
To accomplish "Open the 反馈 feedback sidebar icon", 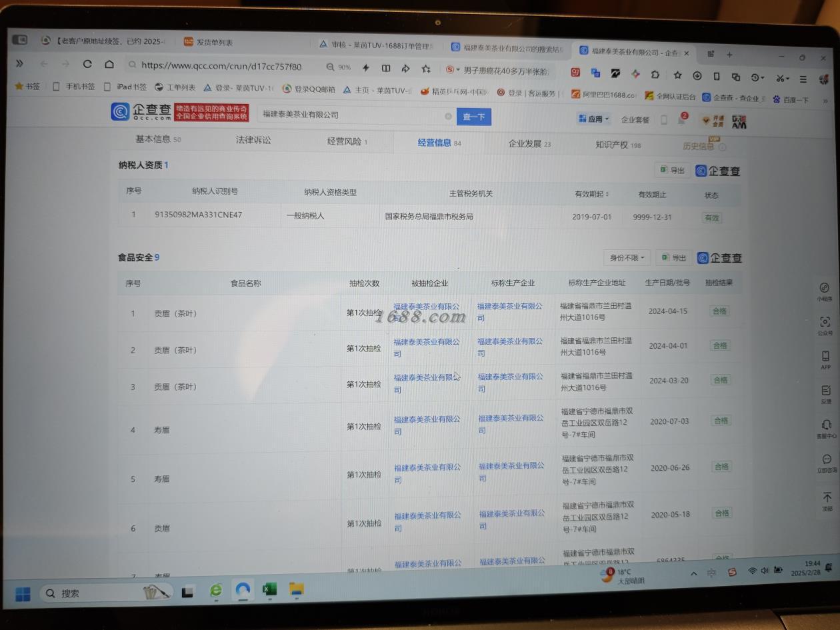I will [x=826, y=395].
